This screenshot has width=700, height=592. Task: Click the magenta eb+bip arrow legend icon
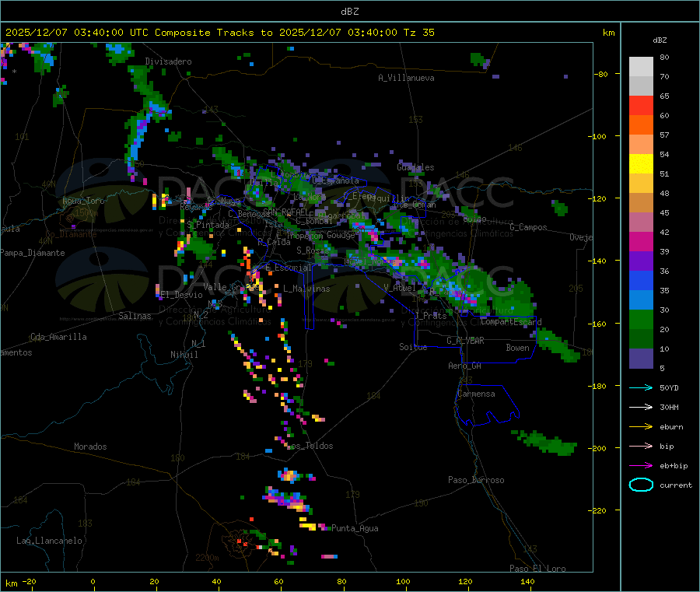(641, 465)
